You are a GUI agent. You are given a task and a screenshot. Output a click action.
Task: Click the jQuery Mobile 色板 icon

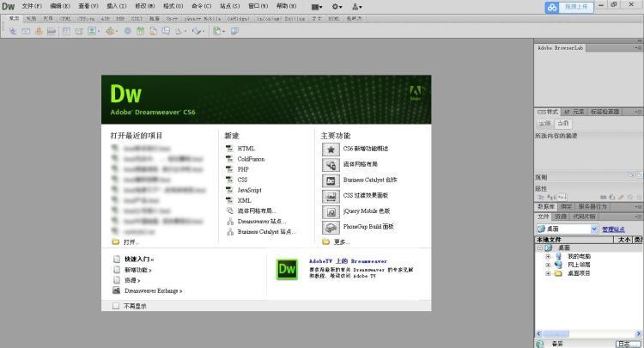point(331,211)
